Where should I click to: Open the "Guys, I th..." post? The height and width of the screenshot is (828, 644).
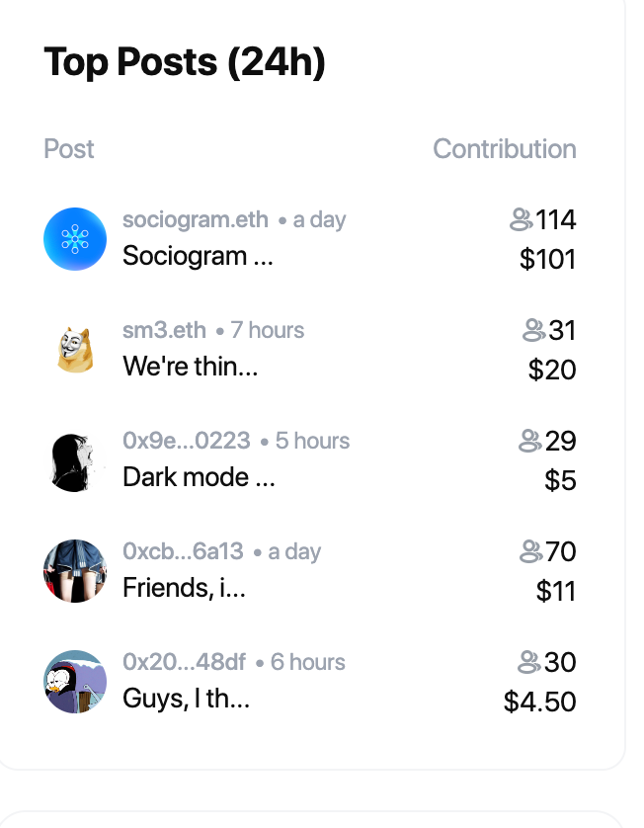pyautogui.click(x=187, y=700)
